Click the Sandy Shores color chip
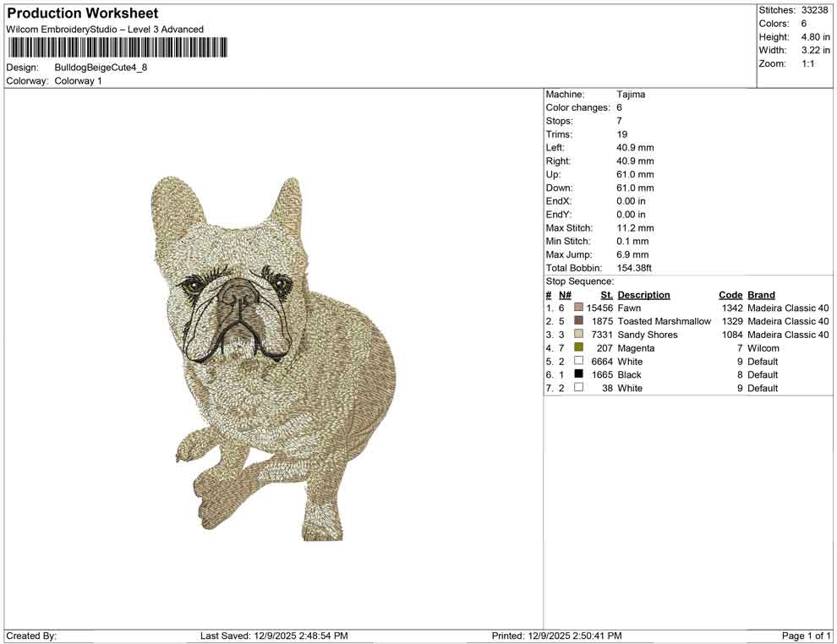This screenshot has height=644, width=837. [578, 334]
